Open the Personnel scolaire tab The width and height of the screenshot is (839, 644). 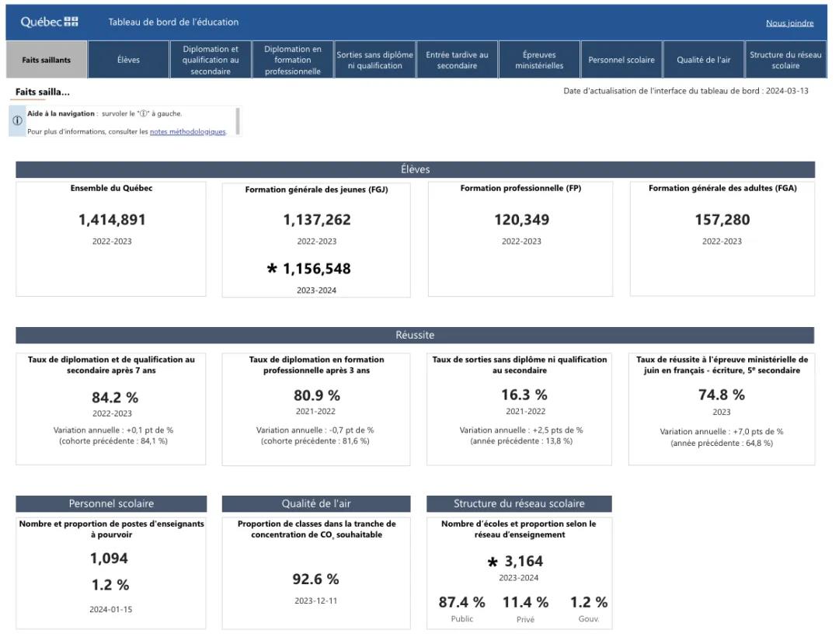[621, 59]
